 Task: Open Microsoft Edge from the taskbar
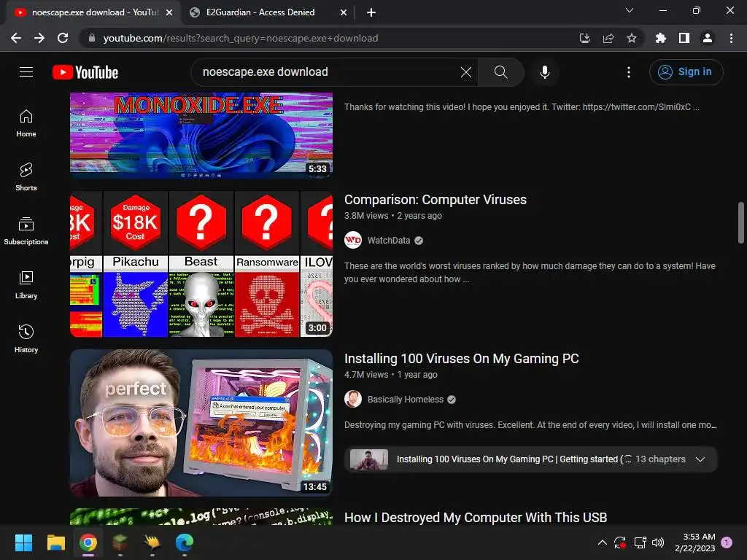coord(185,542)
